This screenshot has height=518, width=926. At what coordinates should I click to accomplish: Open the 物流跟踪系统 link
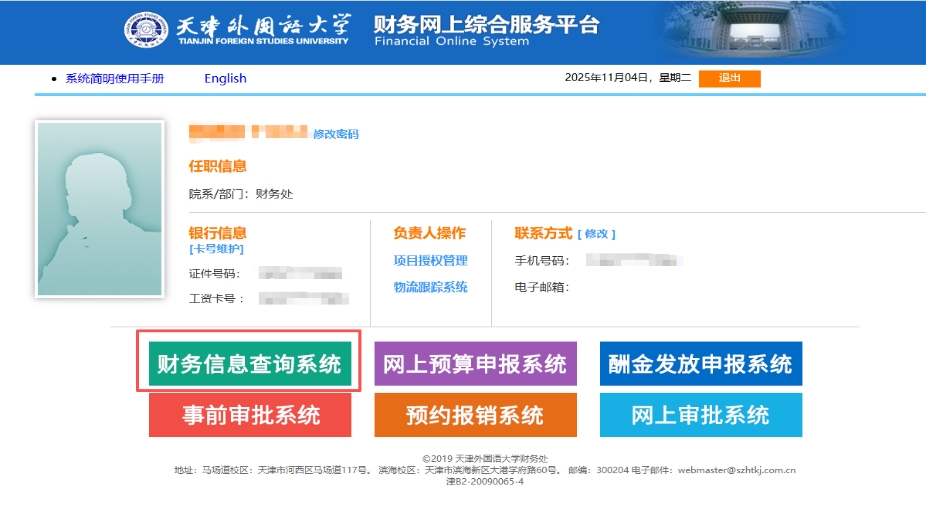pos(430,288)
